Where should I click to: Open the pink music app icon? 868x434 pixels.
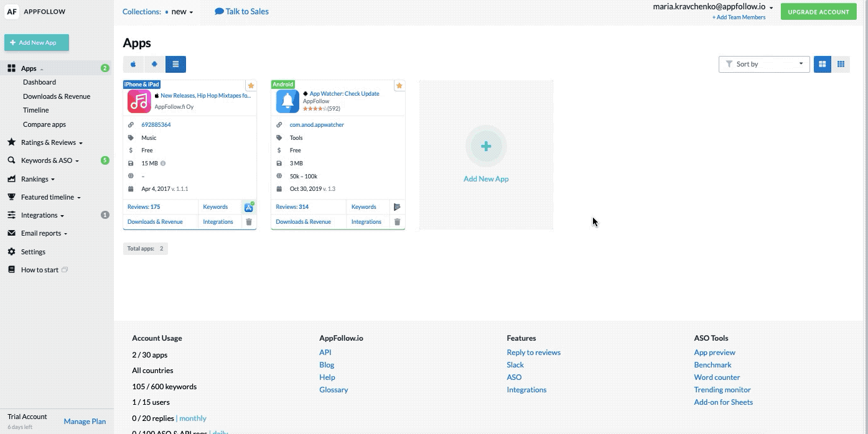pos(139,101)
